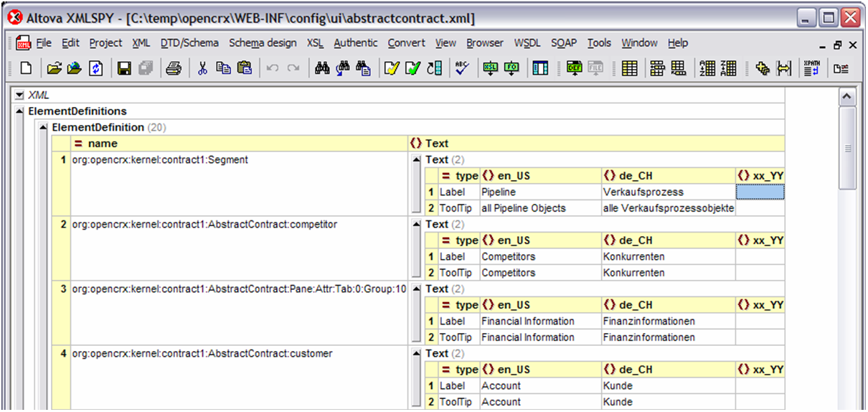868x412 pixels.
Task: Click the Display as Table grid icon
Action: [x=630, y=68]
